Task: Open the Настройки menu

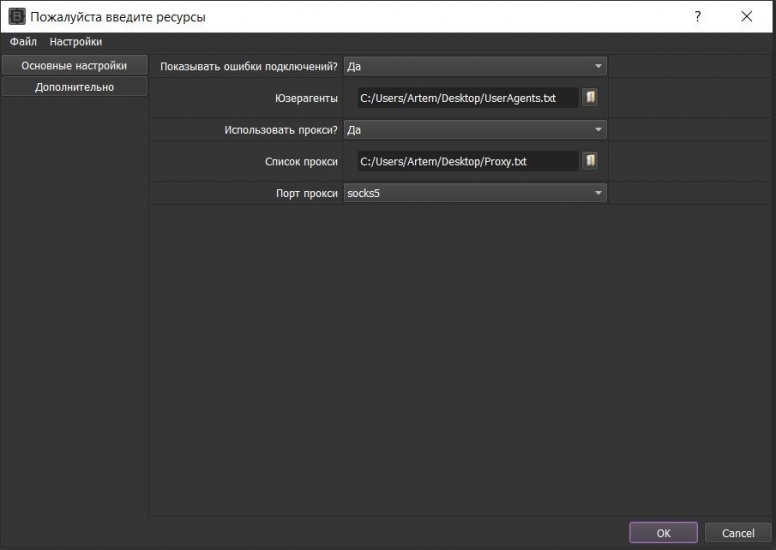Action: pyautogui.click(x=76, y=42)
